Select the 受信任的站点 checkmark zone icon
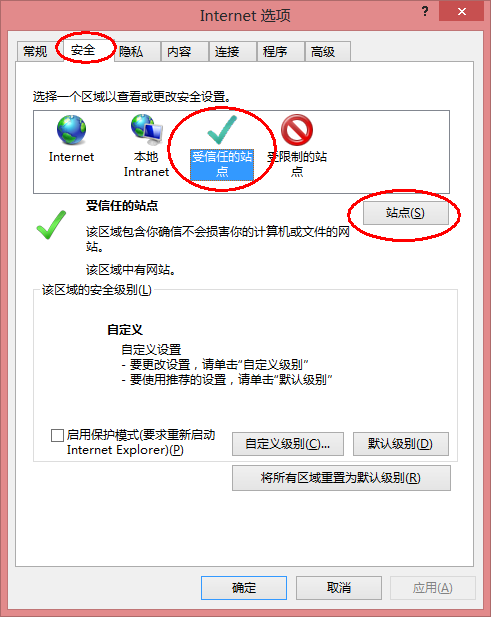 click(x=222, y=130)
